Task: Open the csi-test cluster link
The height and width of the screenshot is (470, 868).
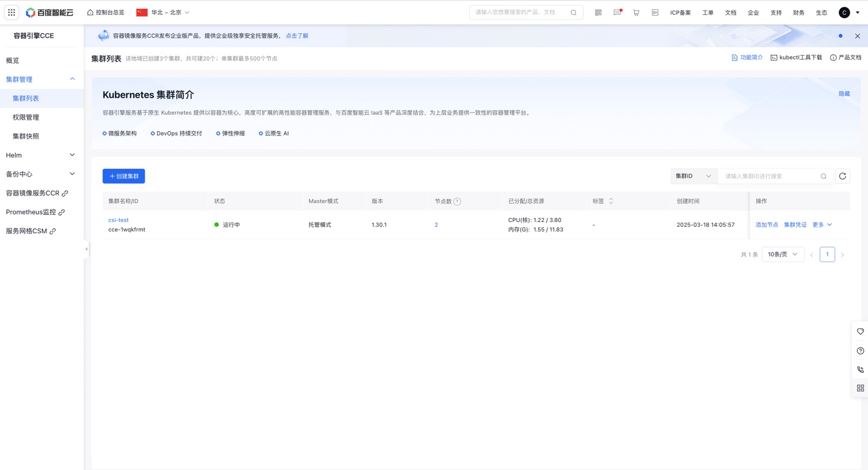Action: pos(118,220)
